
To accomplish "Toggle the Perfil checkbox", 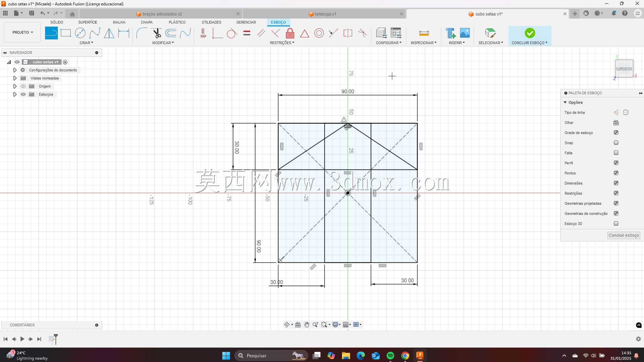I will coord(616,163).
